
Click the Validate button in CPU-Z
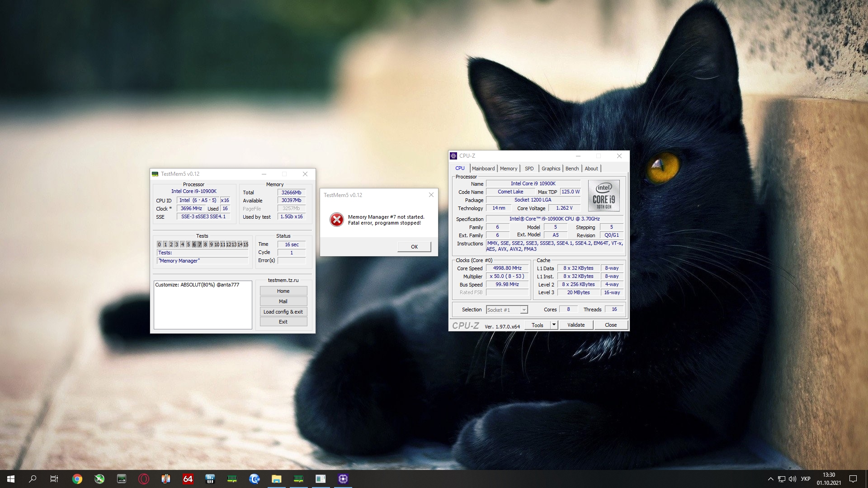[576, 325]
